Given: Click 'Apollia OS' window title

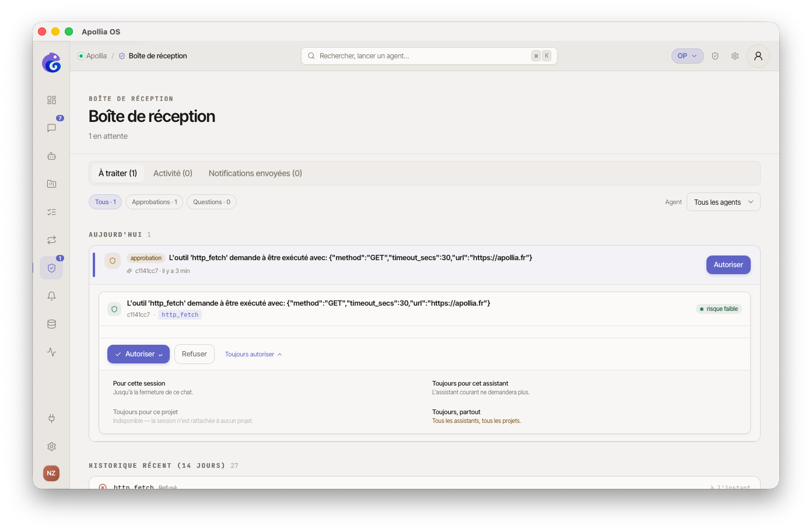Looking at the screenshot, I should 101,32.
